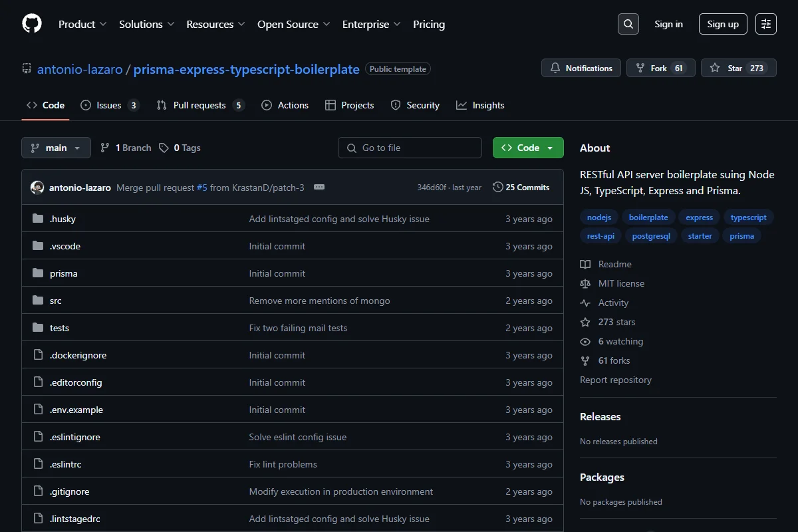Click the Go to file search field
This screenshot has width=798, height=532.
click(410, 148)
